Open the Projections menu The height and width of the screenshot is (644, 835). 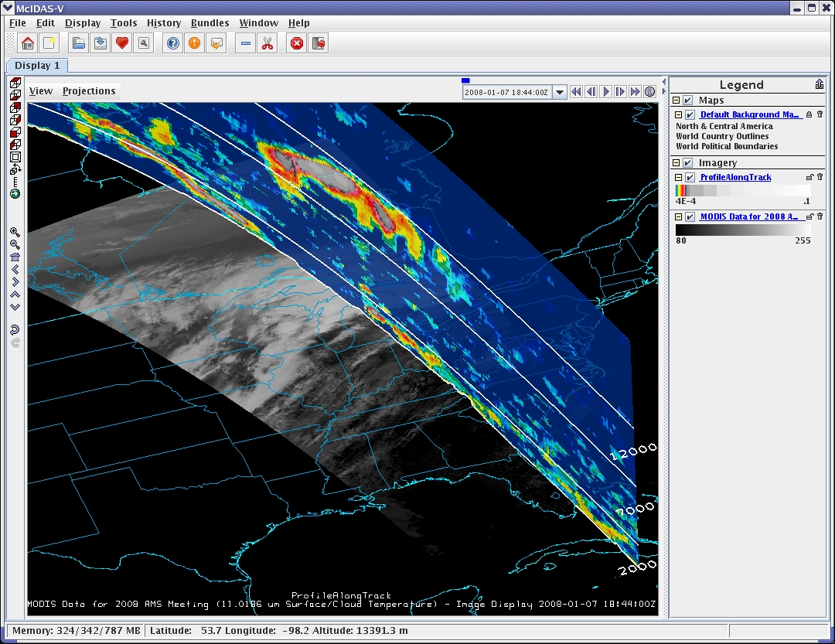point(89,91)
